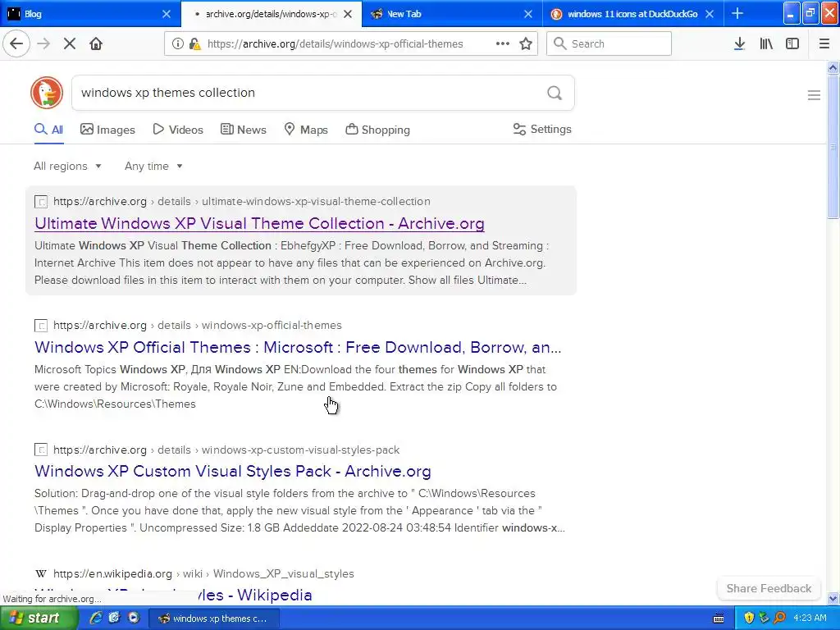
Task: Open Windows XP Official Themes result
Action: tap(298, 347)
